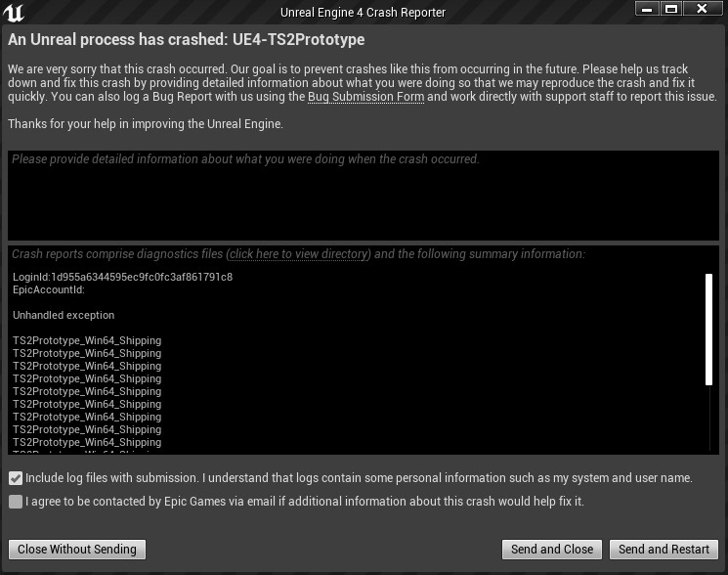Screen dimensions: 728x575
Task: Maximize the Crash Reporter window
Action: pyautogui.click(x=671, y=9)
